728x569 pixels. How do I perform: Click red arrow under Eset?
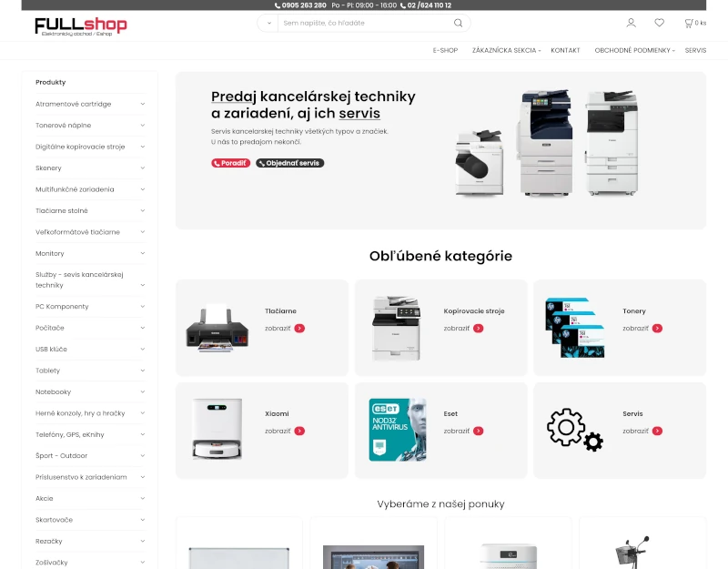point(479,431)
